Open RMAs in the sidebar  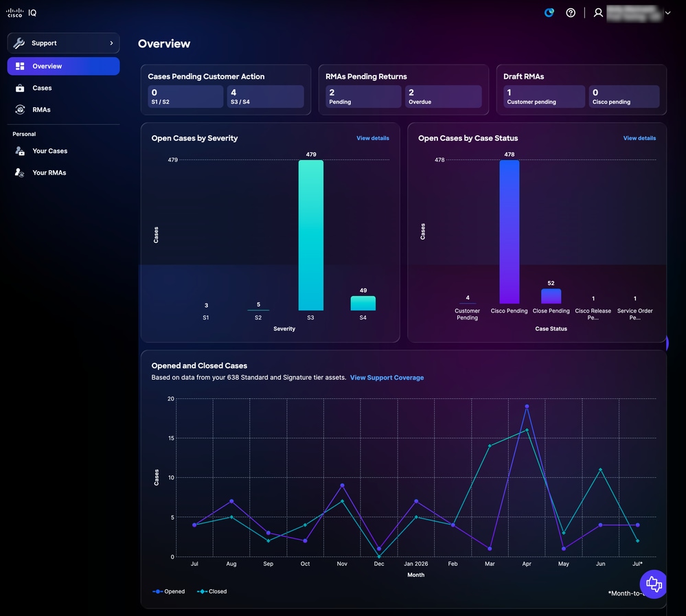(63, 110)
